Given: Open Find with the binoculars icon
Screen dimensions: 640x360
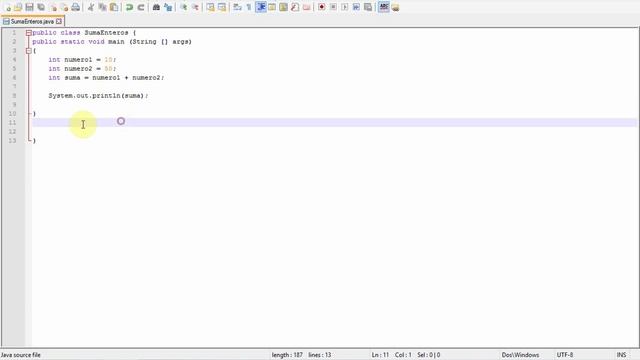Looking at the screenshot, I should click(156, 7).
